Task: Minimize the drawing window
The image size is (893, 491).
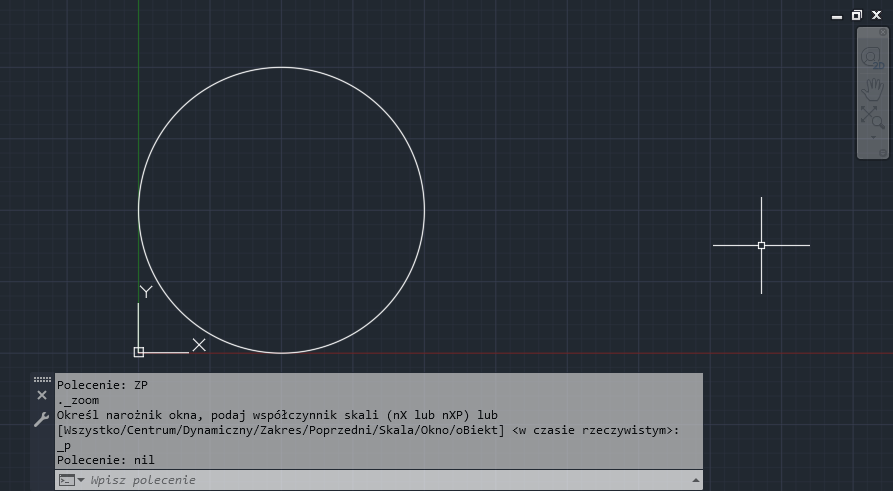Action: [837, 16]
